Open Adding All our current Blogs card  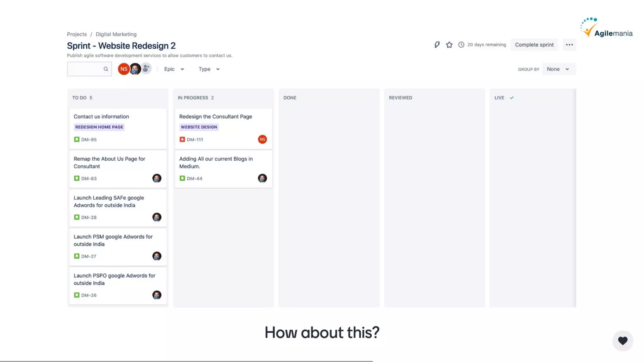click(x=223, y=169)
